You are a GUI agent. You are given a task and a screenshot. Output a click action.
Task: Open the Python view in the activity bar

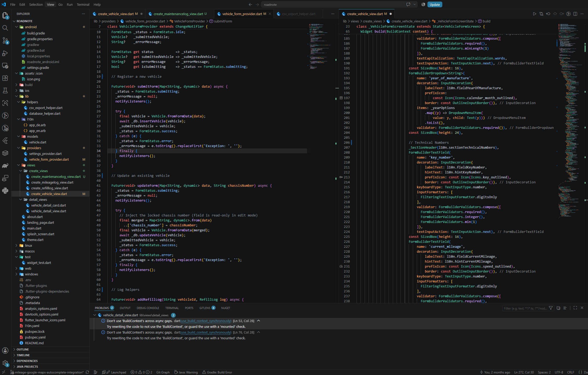tap(5, 191)
